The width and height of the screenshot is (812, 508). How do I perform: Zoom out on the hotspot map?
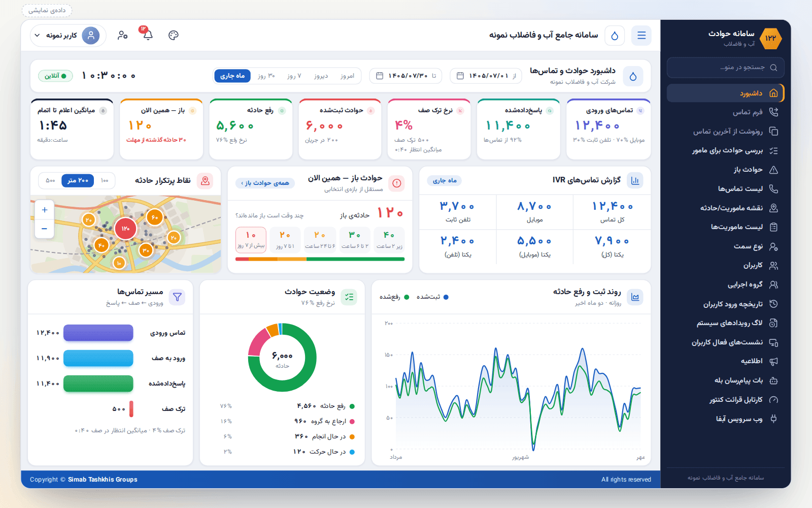pos(45,229)
